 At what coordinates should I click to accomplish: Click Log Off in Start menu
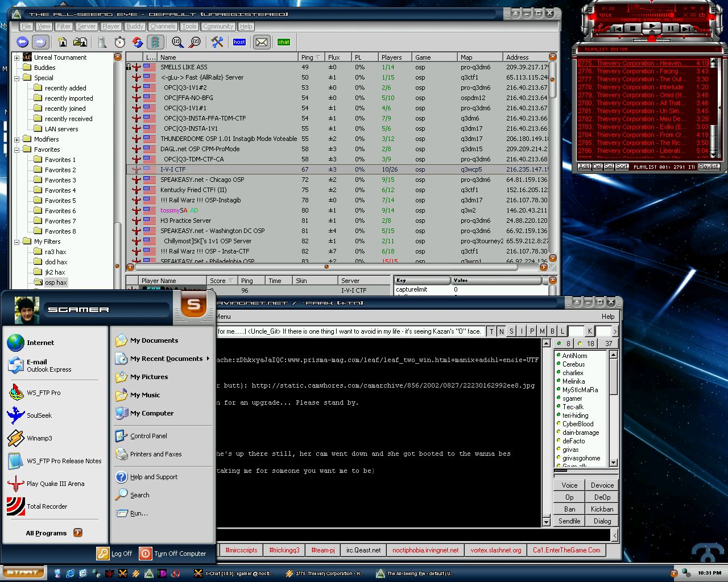[115, 553]
